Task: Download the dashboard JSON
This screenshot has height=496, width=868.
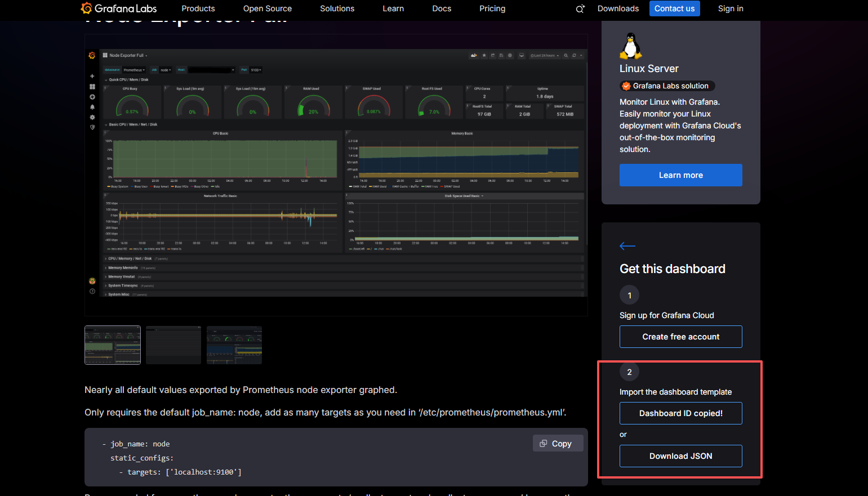Action: point(680,456)
